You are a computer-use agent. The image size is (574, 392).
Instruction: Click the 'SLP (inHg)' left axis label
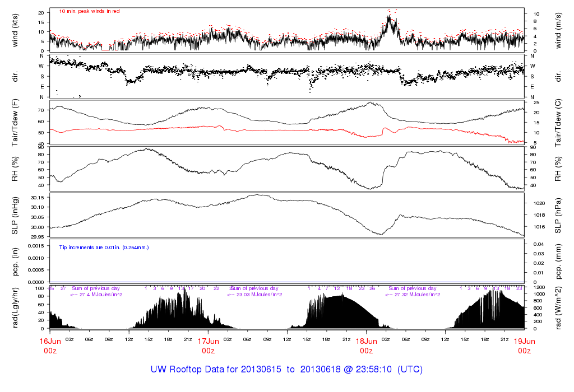click(16, 216)
